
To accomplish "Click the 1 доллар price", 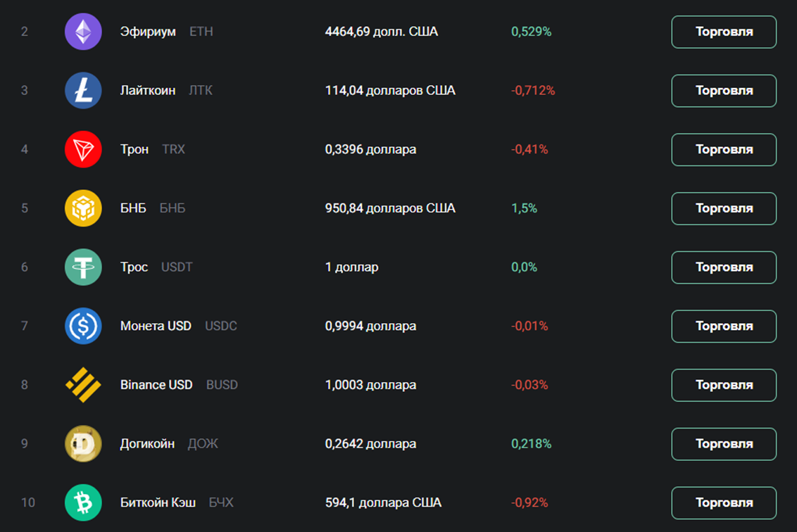I will (x=352, y=268).
